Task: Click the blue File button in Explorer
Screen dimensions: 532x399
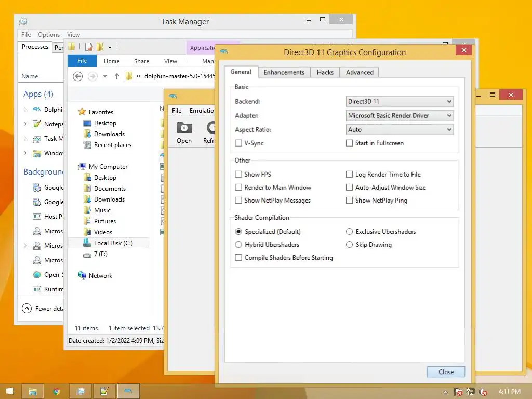Action: (x=82, y=61)
